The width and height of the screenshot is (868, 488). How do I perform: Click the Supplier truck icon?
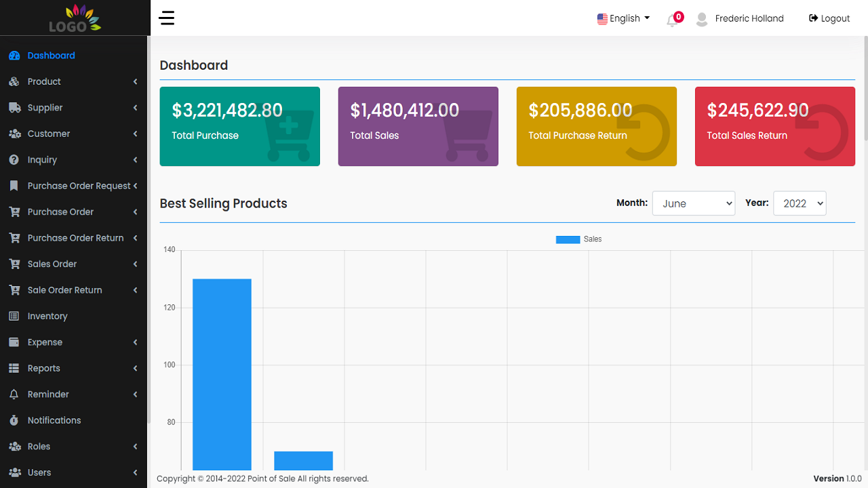(x=14, y=108)
